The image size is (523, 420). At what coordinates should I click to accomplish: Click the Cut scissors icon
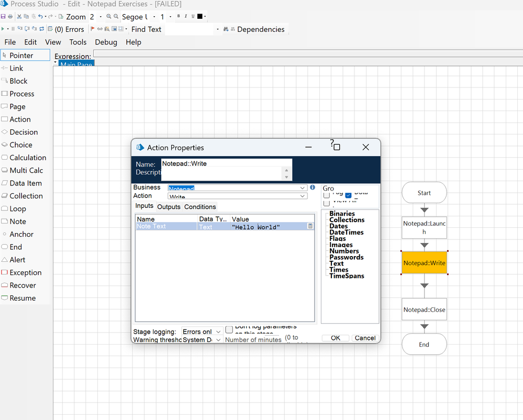tap(19, 17)
